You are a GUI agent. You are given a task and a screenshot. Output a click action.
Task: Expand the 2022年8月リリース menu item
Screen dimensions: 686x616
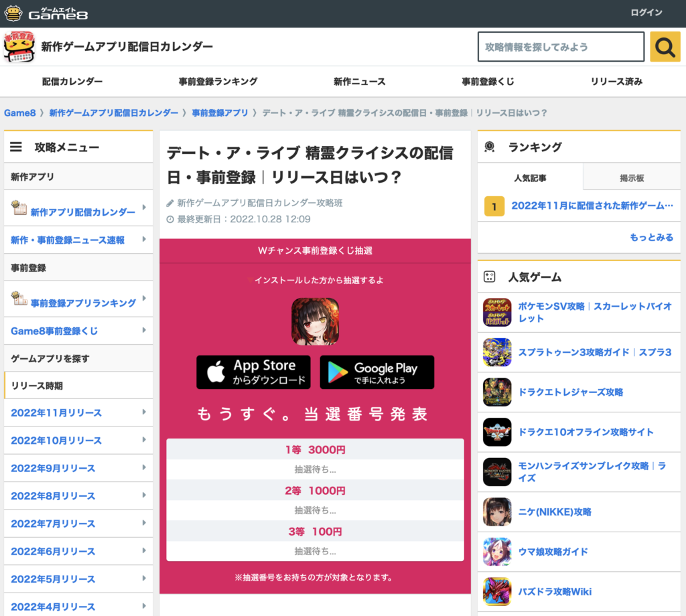[143, 495]
